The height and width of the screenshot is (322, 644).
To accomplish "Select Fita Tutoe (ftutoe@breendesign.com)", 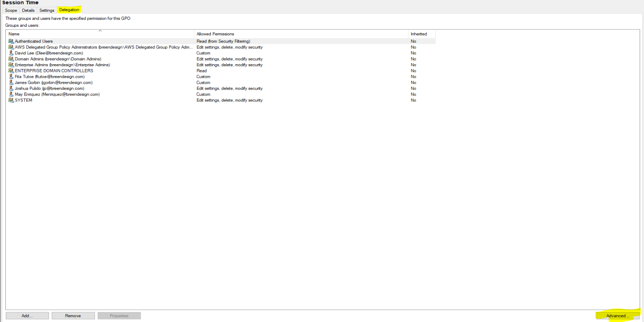I will pyautogui.click(x=50, y=76).
